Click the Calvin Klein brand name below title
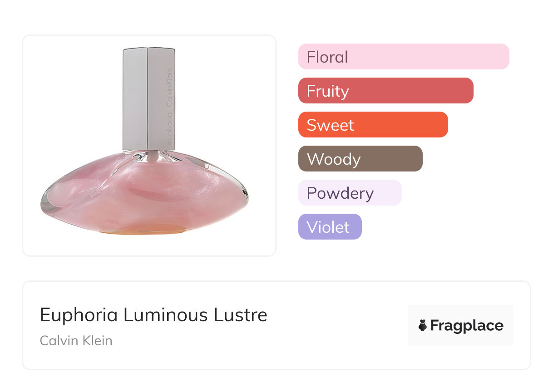 coord(76,340)
